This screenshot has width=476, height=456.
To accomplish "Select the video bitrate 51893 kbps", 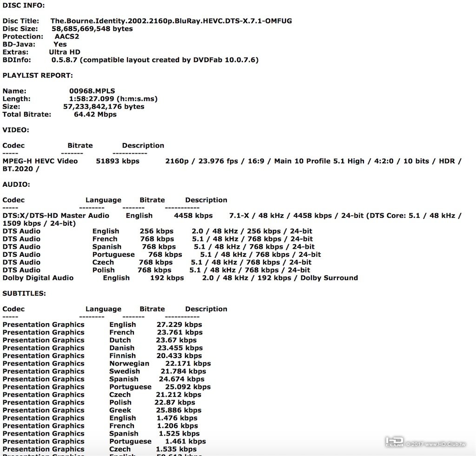I will (x=118, y=161).
